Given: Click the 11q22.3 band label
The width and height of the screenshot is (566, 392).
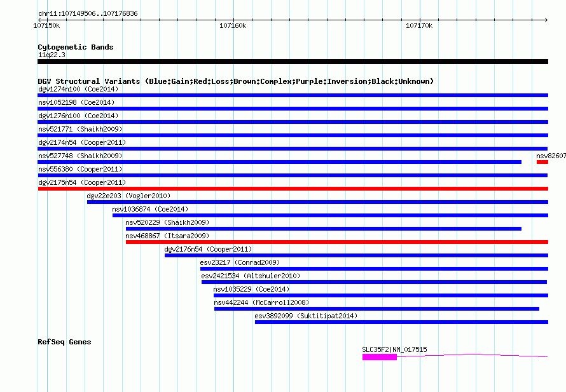Looking at the screenshot, I should (52, 55).
